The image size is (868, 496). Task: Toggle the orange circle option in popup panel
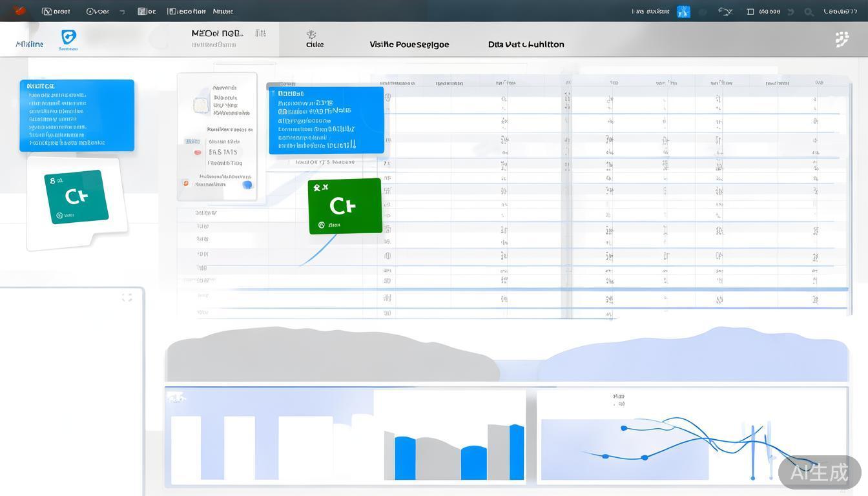click(185, 183)
